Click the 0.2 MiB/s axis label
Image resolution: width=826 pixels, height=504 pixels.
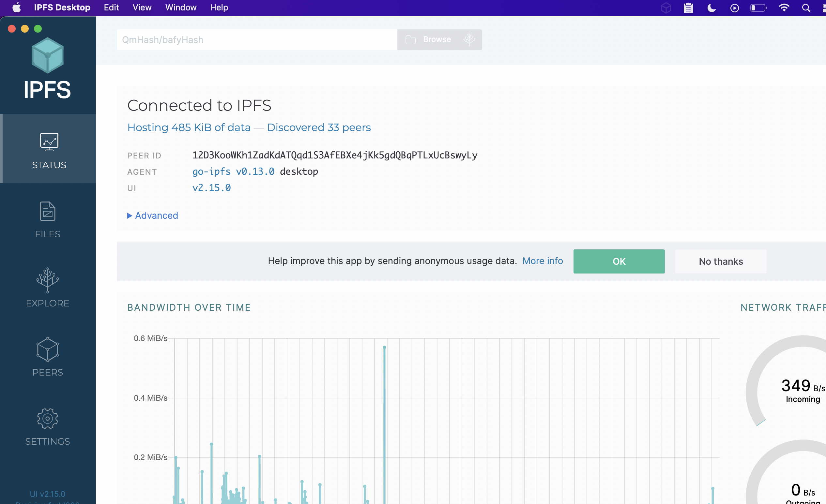(x=150, y=457)
